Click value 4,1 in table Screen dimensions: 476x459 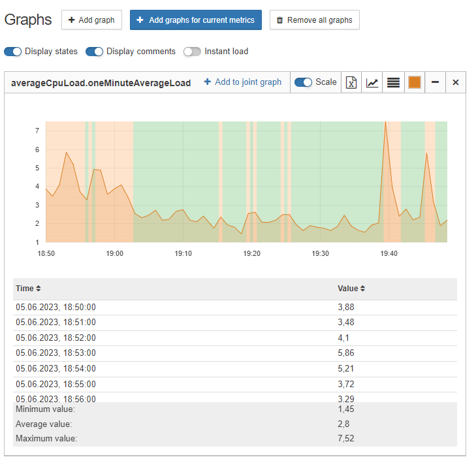343,338
